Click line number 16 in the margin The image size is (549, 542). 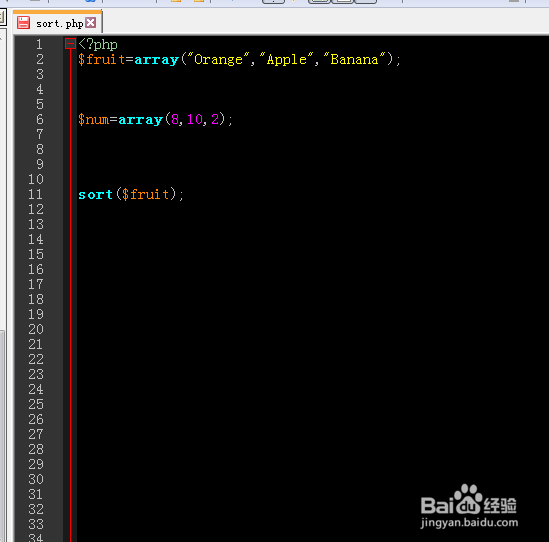tap(35, 269)
